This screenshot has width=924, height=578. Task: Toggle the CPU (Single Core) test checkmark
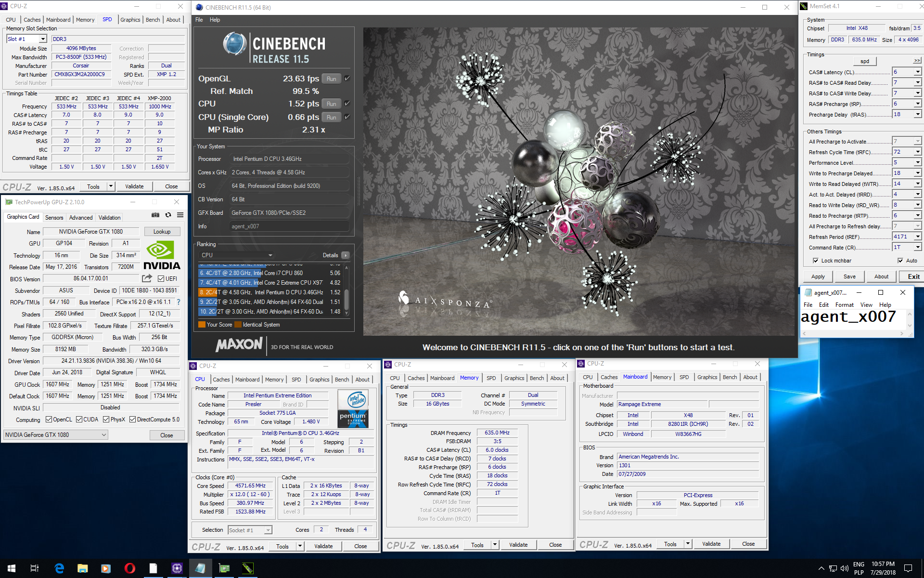point(347,117)
